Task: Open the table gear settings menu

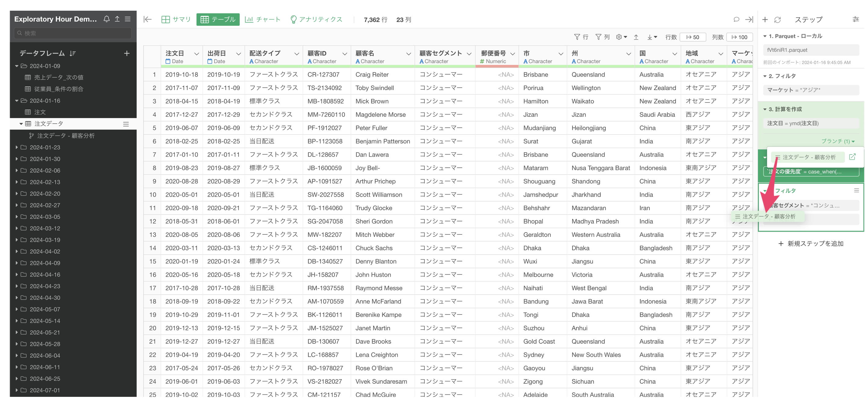Action: click(x=621, y=37)
